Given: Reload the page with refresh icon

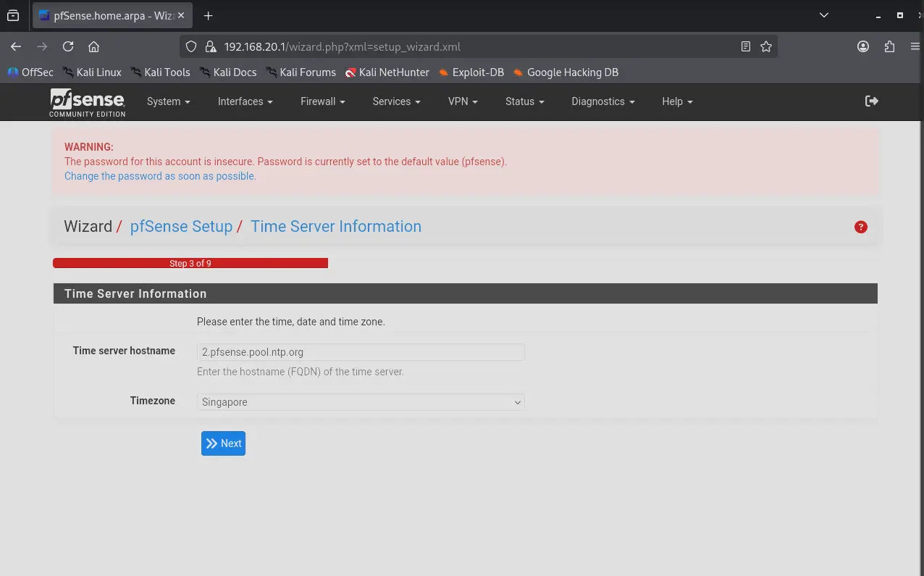Looking at the screenshot, I should pyautogui.click(x=68, y=46).
